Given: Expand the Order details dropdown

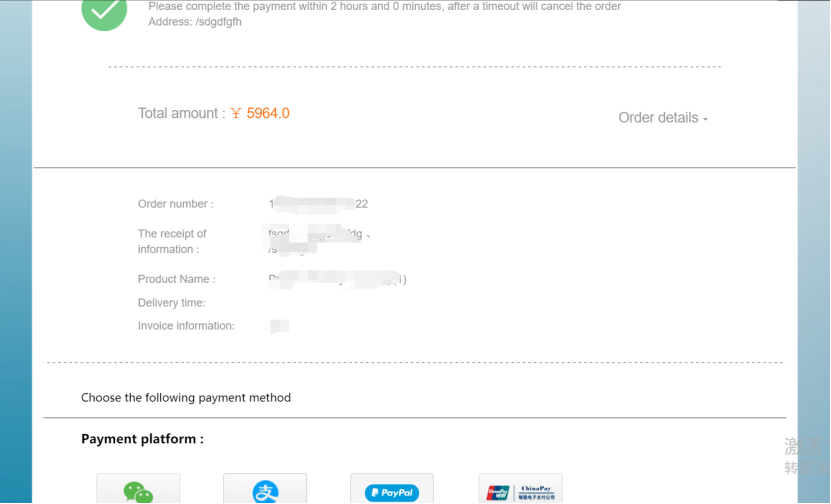Looking at the screenshot, I should coord(663,118).
